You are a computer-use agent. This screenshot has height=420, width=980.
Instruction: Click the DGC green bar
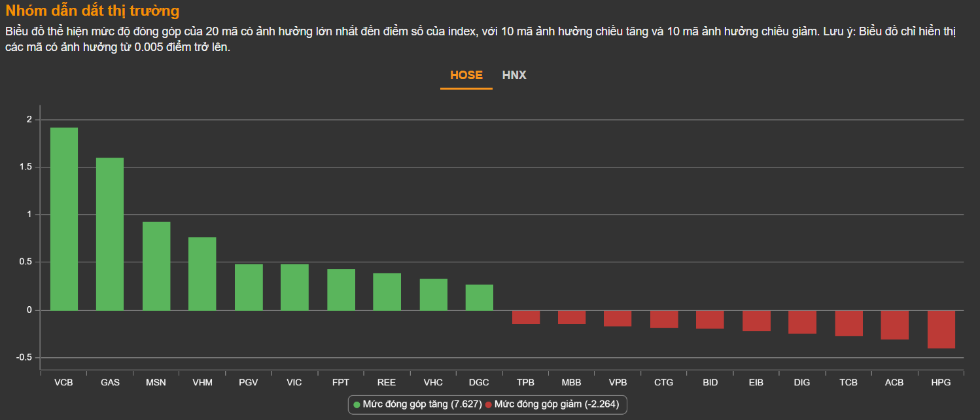click(x=480, y=297)
